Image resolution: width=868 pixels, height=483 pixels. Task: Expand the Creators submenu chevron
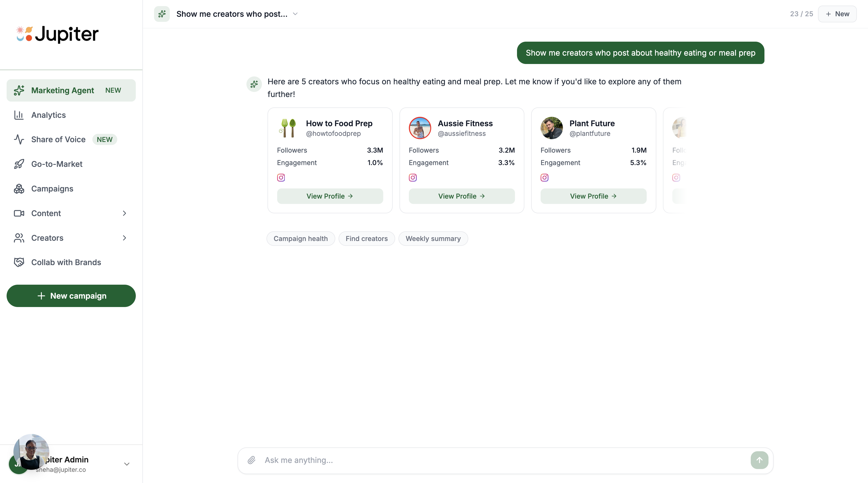coord(124,238)
